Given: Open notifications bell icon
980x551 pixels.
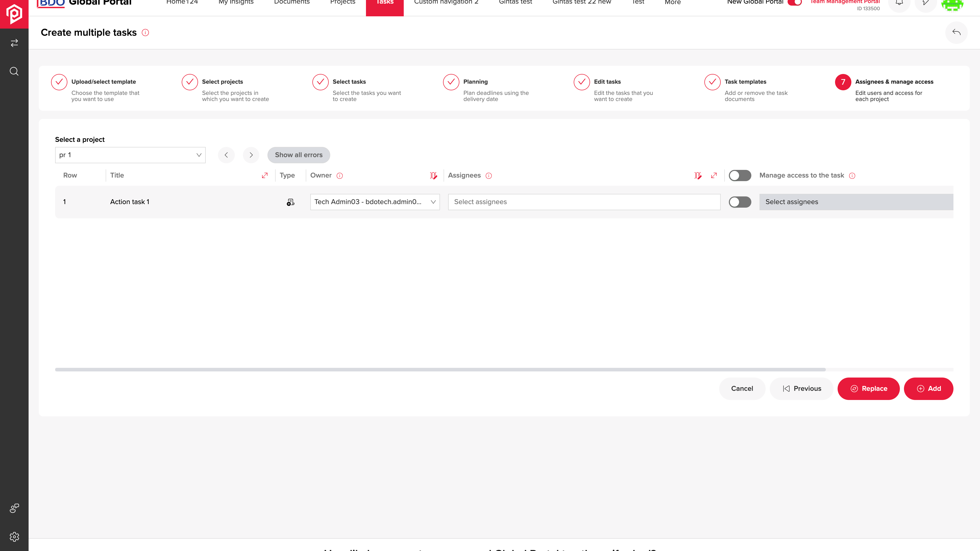Looking at the screenshot, I should coord(899,3).
